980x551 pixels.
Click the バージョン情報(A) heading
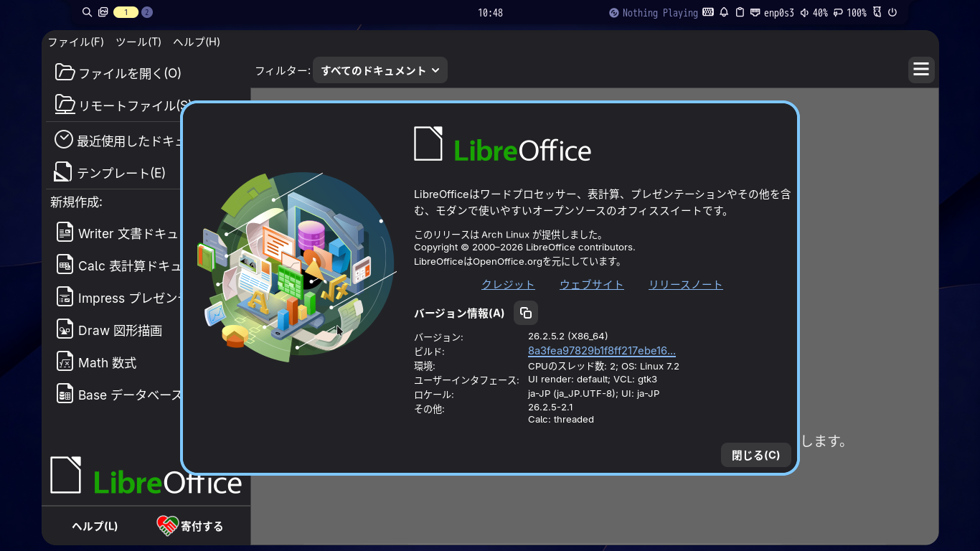pyautogui.click(x=459, y=313)
